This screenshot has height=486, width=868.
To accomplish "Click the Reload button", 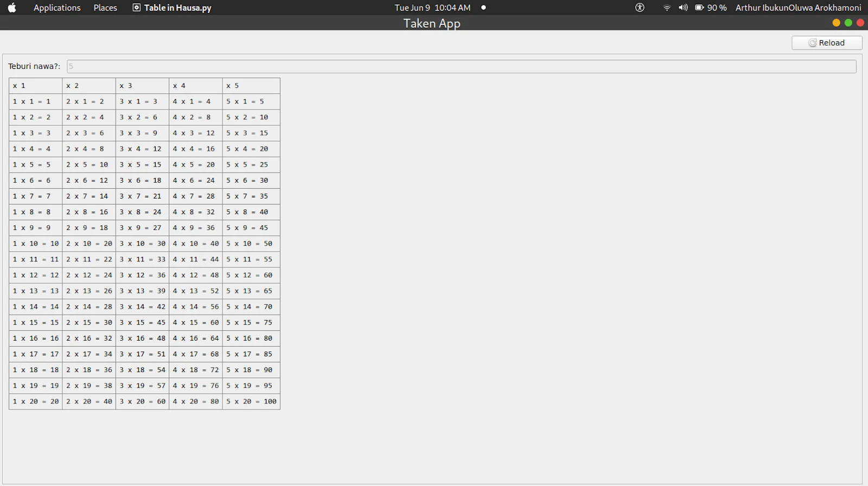I will (x=827, y=43).
